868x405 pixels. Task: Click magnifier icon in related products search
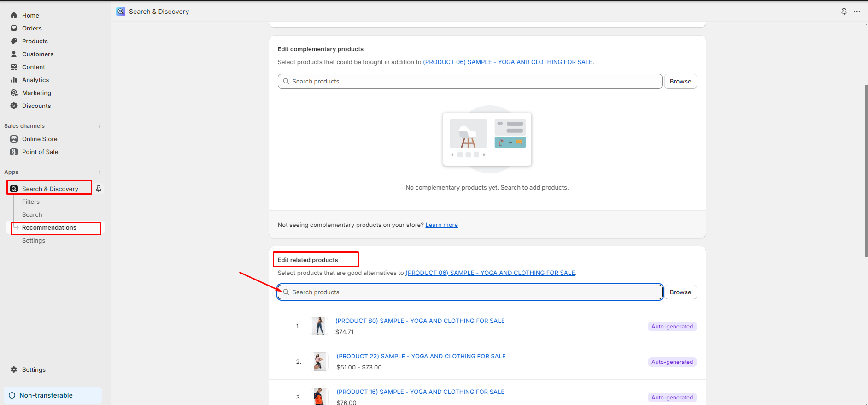[286, 292]
